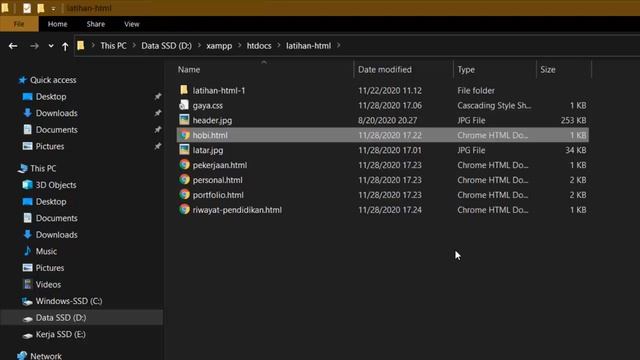
Task: Open 3D Objects in the navigation pane
Action: point(56,185)
